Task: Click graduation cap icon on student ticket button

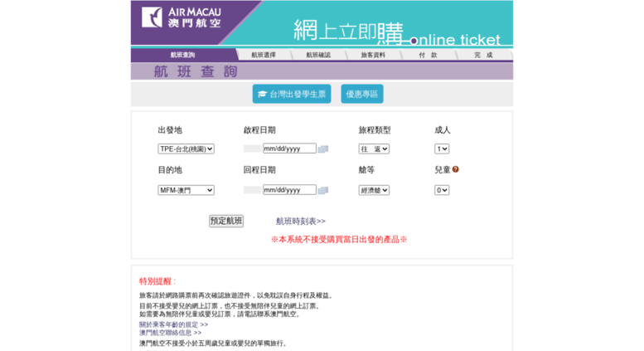Action: (262, 94)
